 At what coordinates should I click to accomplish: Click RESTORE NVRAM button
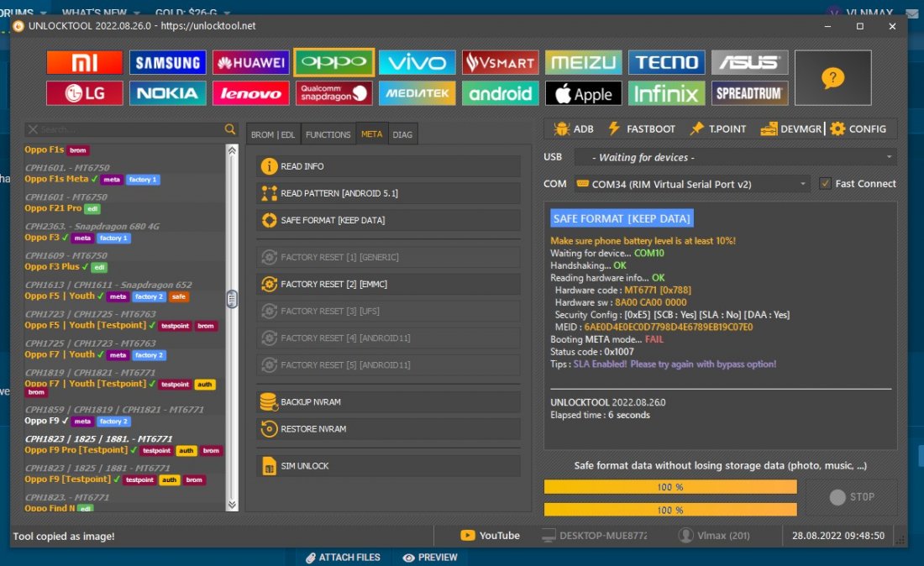(388, 429)
